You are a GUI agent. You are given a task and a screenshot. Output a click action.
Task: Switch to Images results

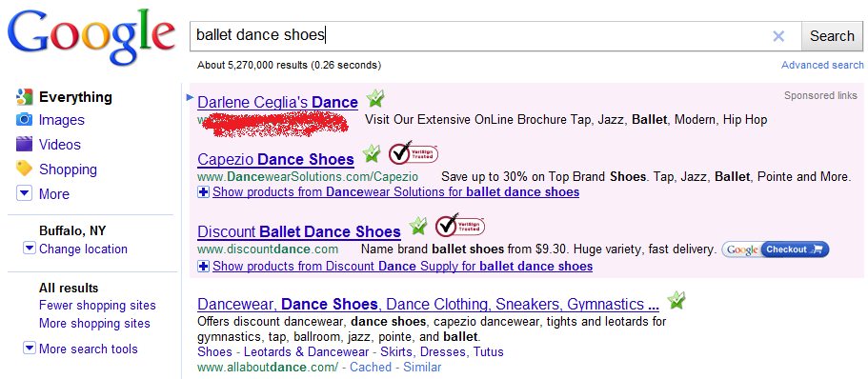point(61,120)
